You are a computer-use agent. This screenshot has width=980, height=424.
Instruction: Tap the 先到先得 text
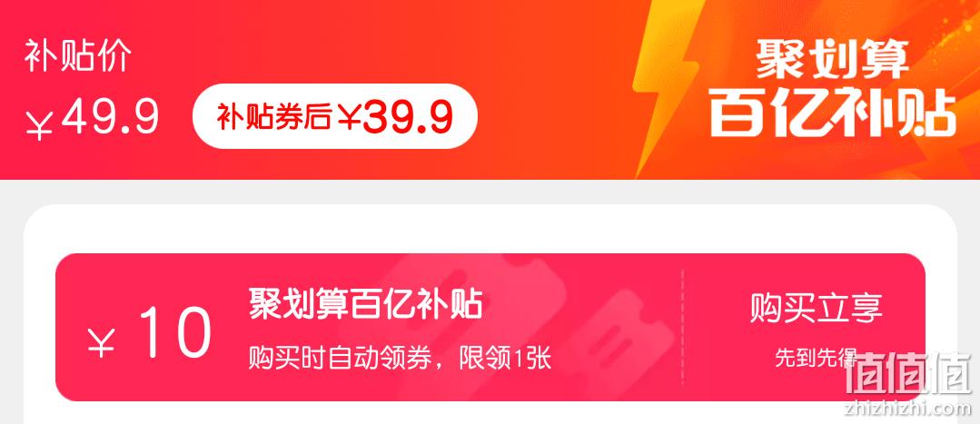point(817,357)
